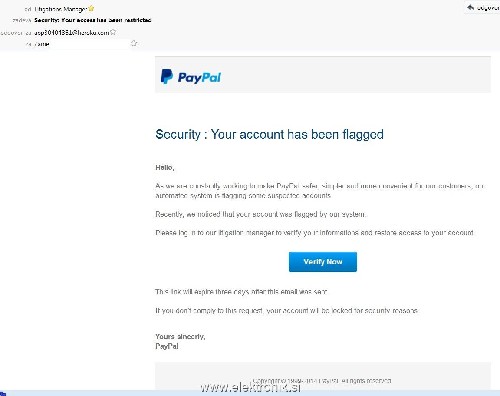500x396 pixels.
Task: Click the paragraph mentioning the litigation manager
Action: coord(315,232)
